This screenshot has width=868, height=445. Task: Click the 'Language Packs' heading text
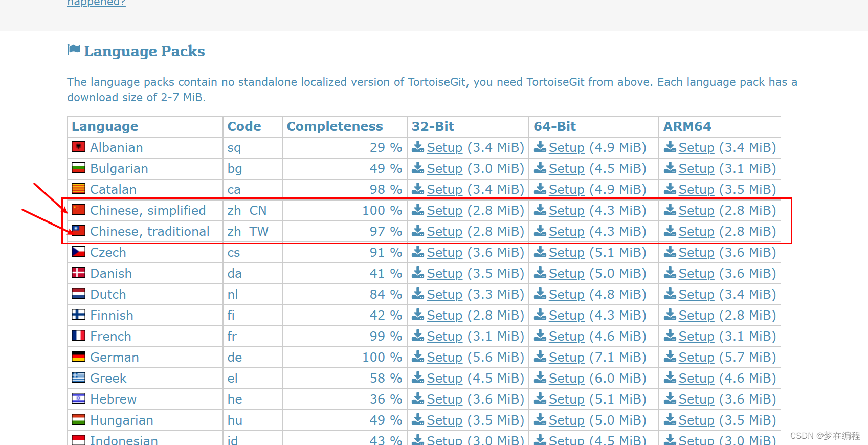point(144,51)
